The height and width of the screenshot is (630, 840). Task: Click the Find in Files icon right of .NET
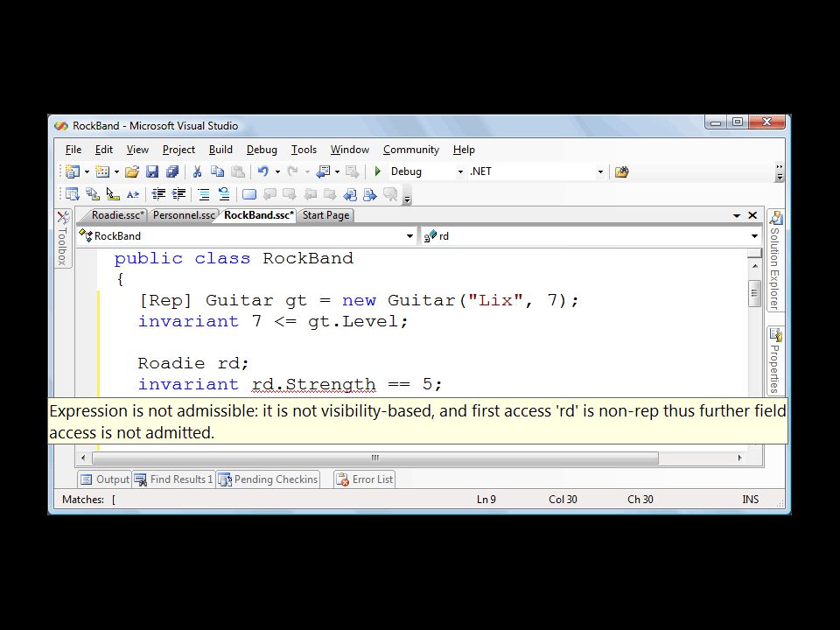point(621,172)
